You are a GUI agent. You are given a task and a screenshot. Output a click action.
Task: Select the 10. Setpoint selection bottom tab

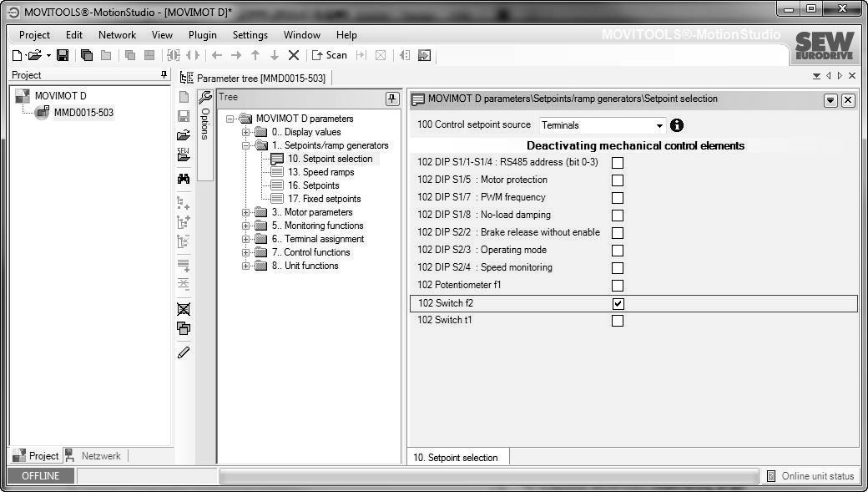(x=456, y=458)
